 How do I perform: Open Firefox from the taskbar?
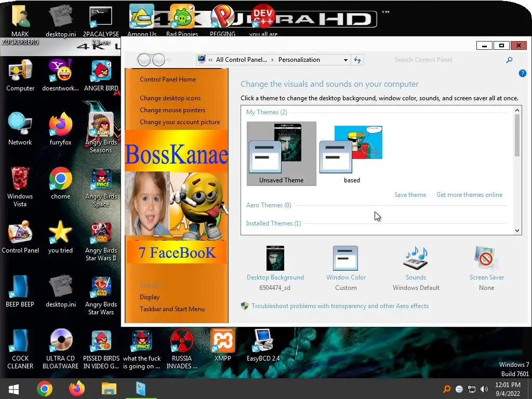[x=77, y=389]
